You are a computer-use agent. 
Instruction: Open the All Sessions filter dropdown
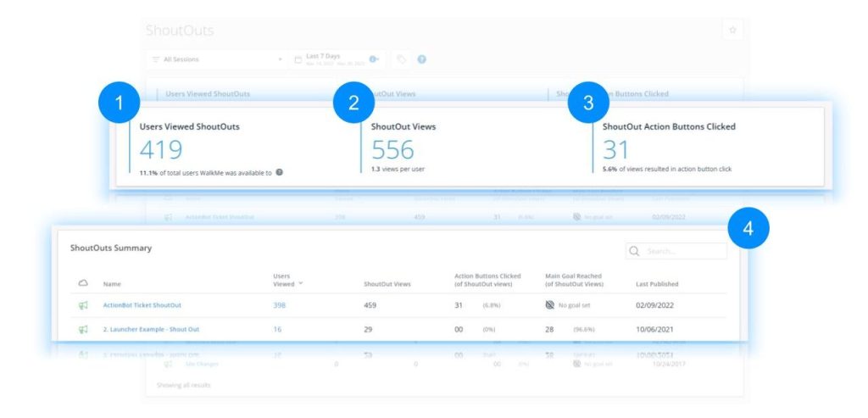tap(217, 59)
